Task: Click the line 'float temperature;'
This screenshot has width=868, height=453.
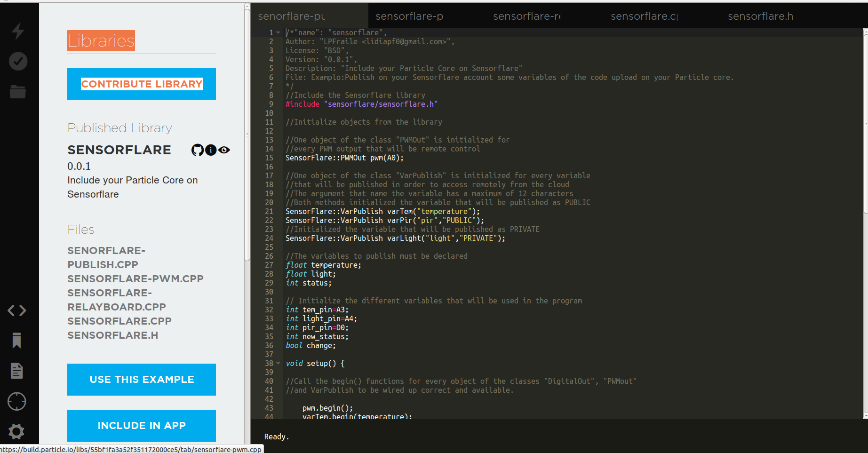Action: [x=323, y=265]
